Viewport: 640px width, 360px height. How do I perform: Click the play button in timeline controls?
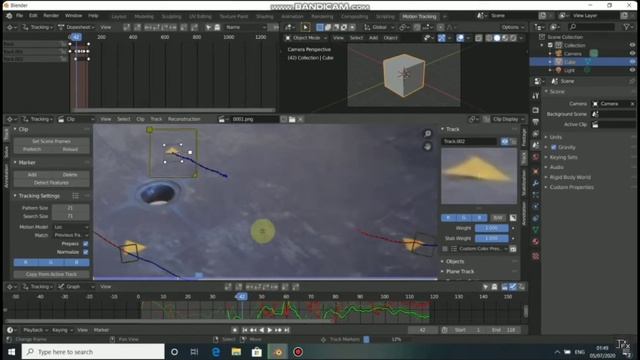(270, 330)
